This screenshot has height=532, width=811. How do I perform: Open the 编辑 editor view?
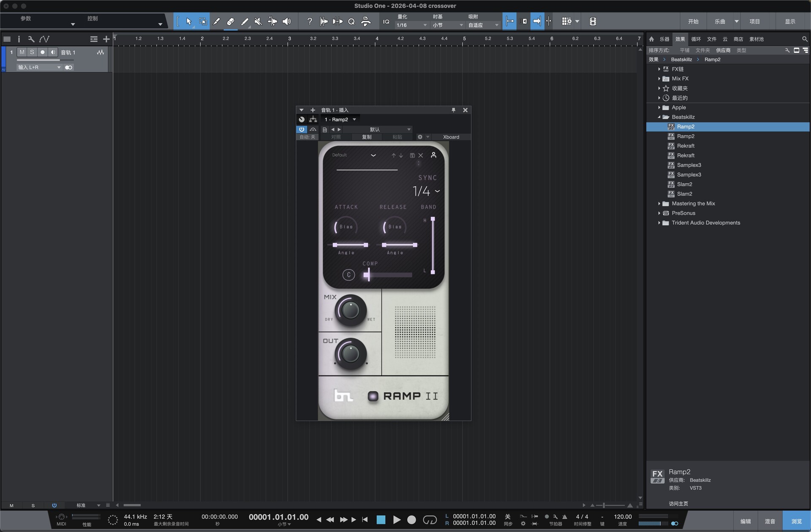[746, 521]
